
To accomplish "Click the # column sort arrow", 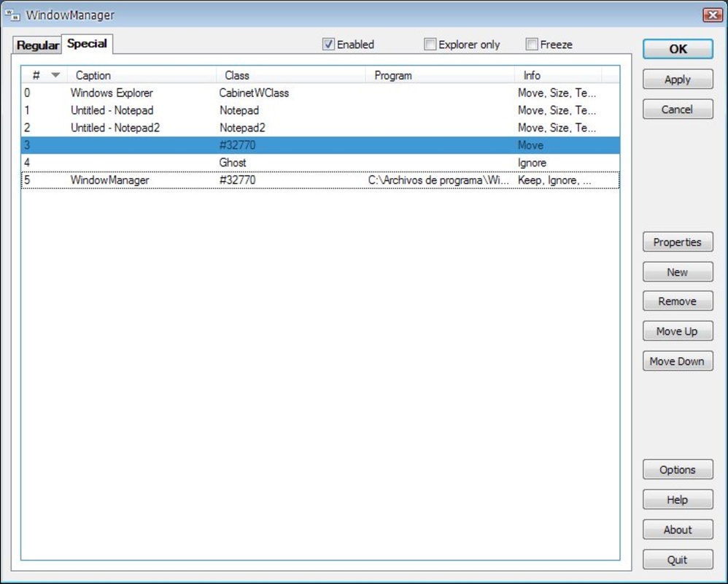I will [55, 75].
